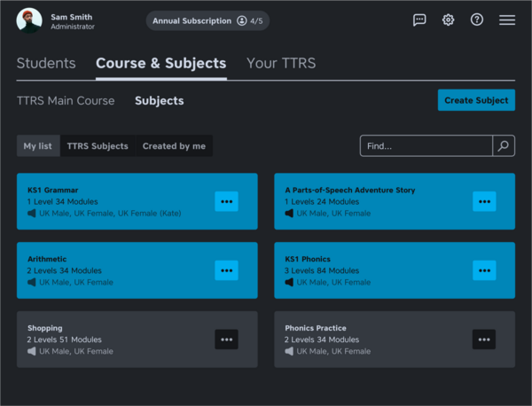532x406 pixels.
Task: Click the Create Subject button
Action: (476, 100)
